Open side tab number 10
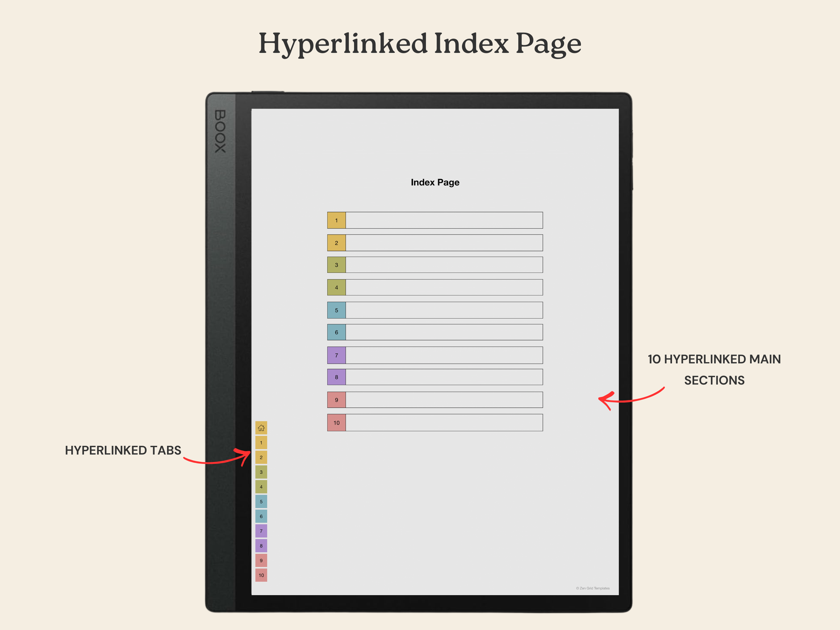Viewport: 840px width, 630px height. click(x=261, y=575)
